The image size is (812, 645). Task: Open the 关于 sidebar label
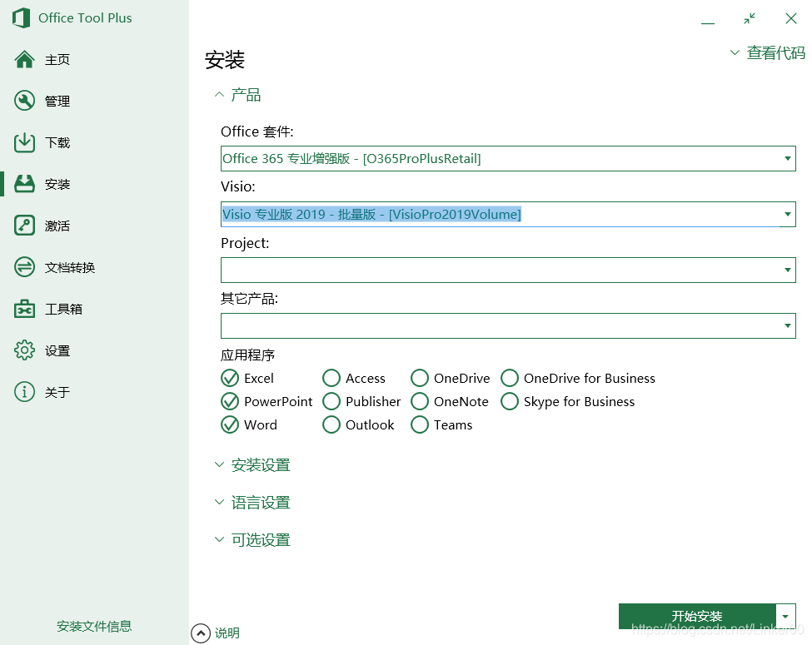tap(57, 392)
